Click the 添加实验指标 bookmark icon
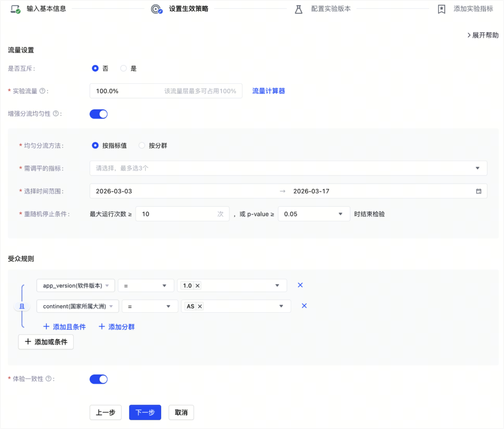 click(441, 9)
